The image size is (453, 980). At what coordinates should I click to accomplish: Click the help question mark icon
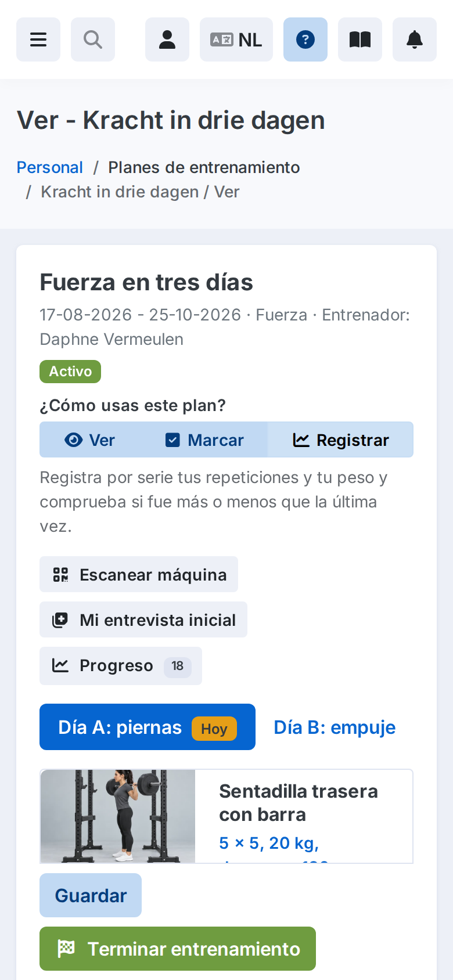click(x=305, y=39)
